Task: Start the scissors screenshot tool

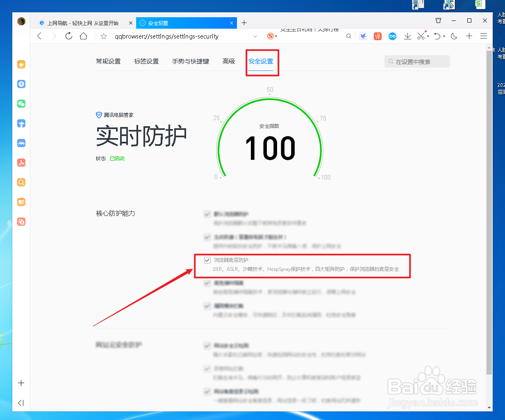Action: point(421,36)
